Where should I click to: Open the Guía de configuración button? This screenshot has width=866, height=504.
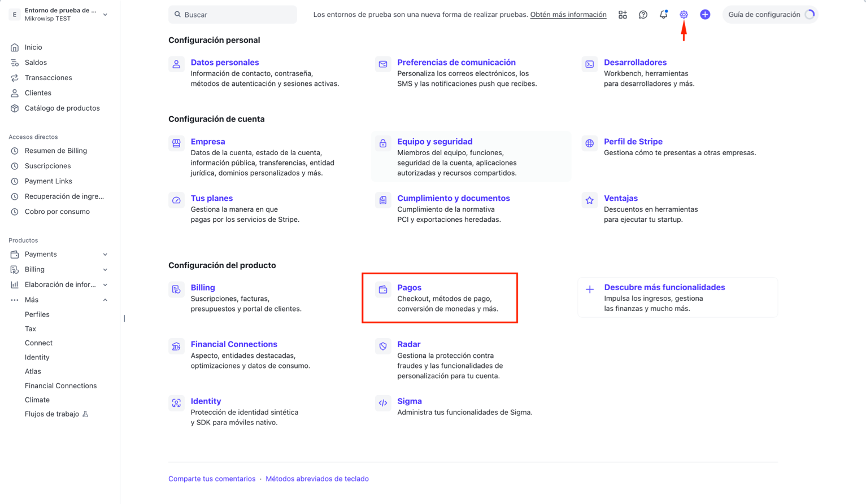771,15
